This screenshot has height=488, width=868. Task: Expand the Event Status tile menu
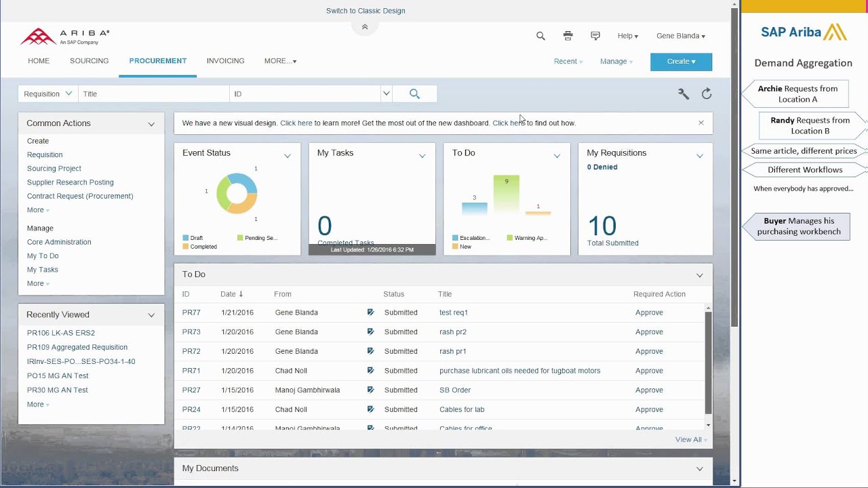288,156
